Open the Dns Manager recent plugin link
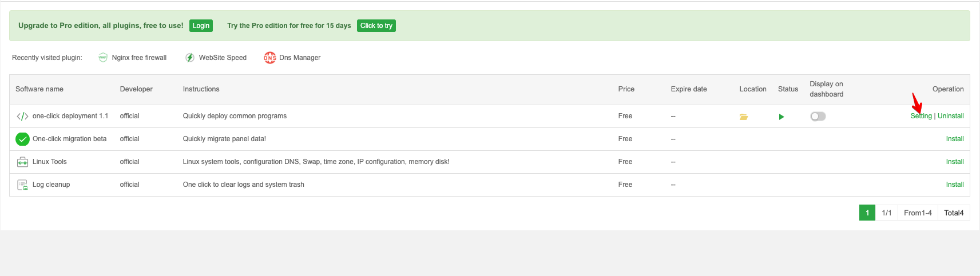980x276 pixels. 300,58
